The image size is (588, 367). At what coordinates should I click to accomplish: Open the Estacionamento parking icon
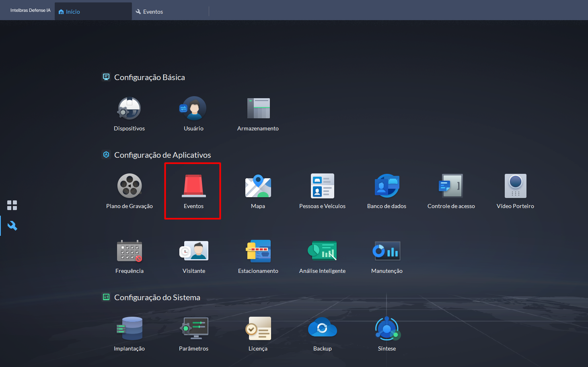[258, 251]
